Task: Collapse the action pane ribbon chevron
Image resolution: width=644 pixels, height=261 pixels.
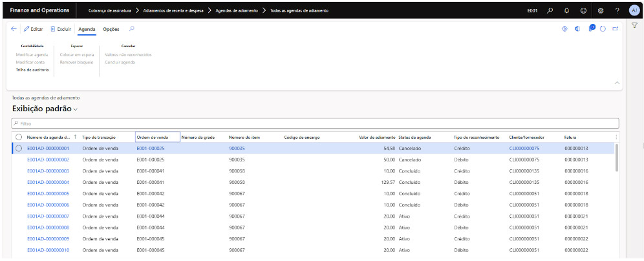Action: click(x=617, y=83)
